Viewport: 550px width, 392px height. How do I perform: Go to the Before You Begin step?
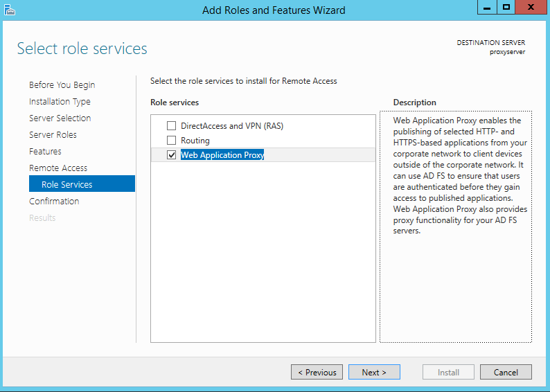pyautogui.click(x=62, y=85)
